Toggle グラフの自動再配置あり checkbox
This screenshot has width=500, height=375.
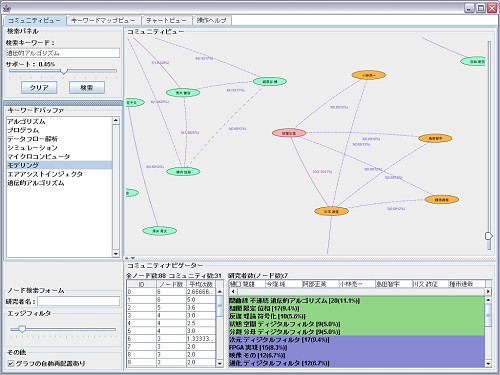point(11,363)
